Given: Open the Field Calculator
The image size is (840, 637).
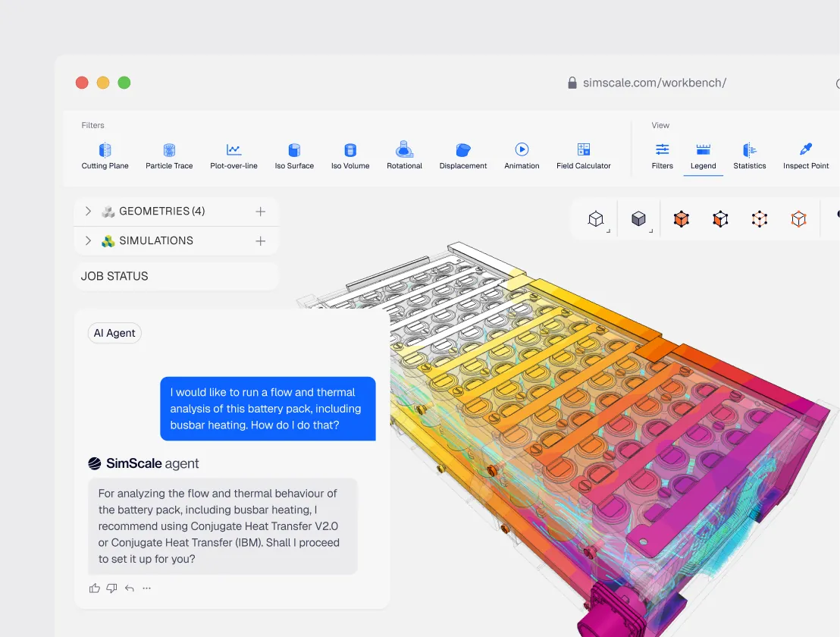Looking at the screenshot, I should click(x=584, y=156).
